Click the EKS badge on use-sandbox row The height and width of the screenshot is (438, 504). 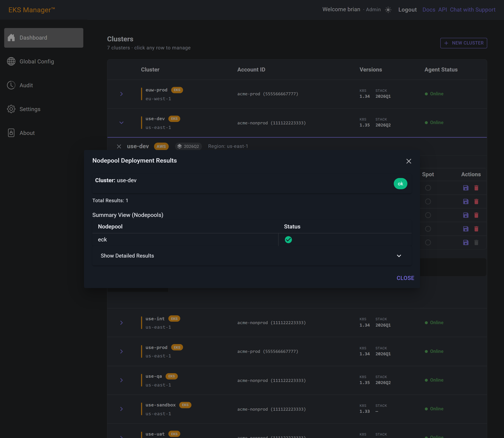tap(185, 405)
